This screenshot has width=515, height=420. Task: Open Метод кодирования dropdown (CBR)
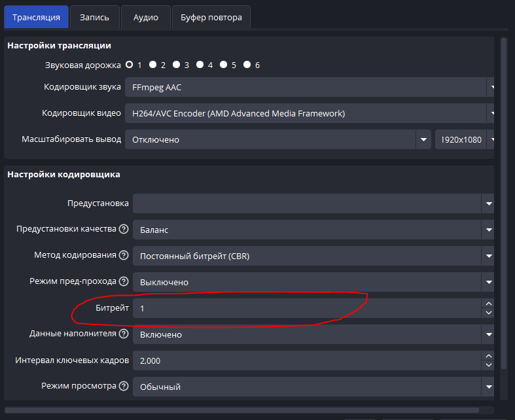313,256
